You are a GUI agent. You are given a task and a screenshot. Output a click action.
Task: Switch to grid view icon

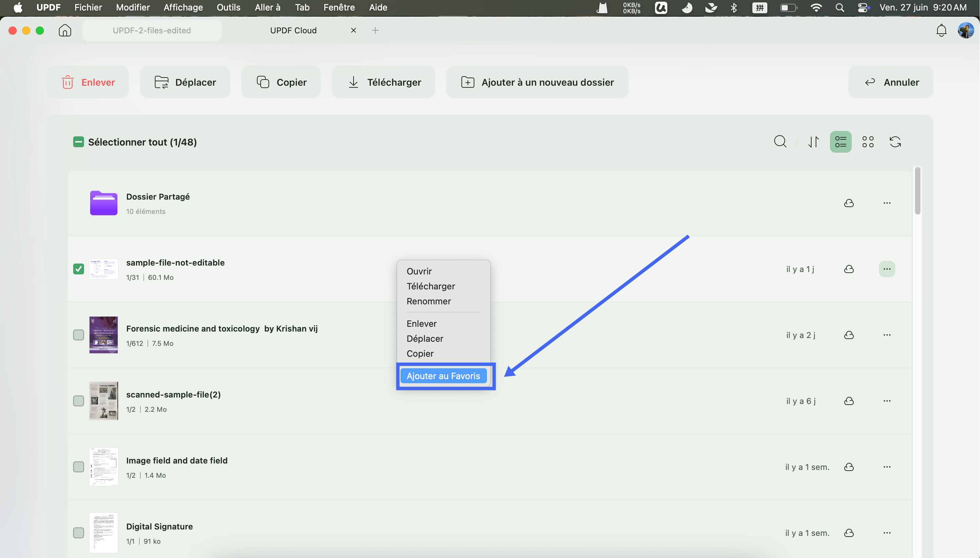[x=868, y=142]
